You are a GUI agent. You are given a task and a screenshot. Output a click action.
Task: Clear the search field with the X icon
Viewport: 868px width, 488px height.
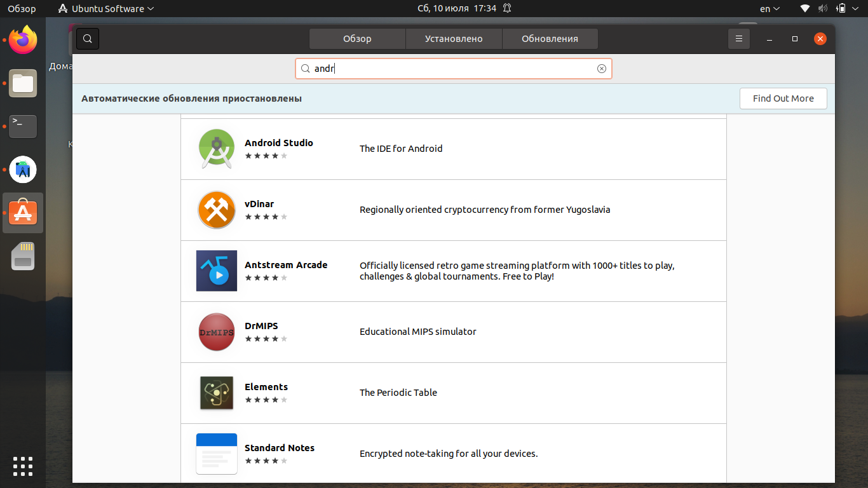[x=602, y=69]
